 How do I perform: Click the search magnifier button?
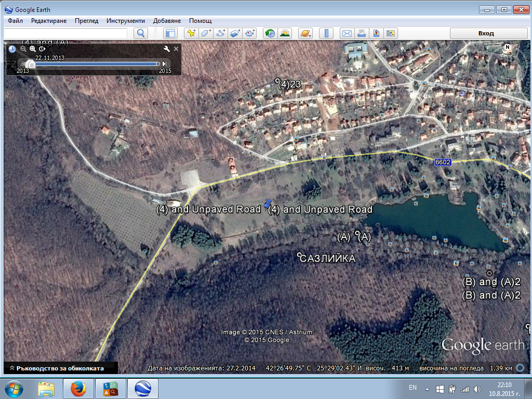pyautogui.click(x=141, y=33)
